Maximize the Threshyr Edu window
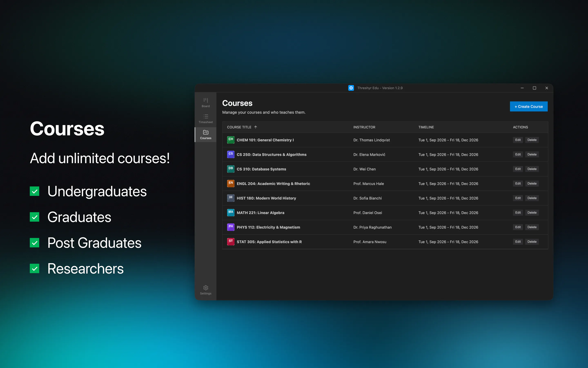The image size is (588, 368). pyautogui.click(x=534, y=88)
